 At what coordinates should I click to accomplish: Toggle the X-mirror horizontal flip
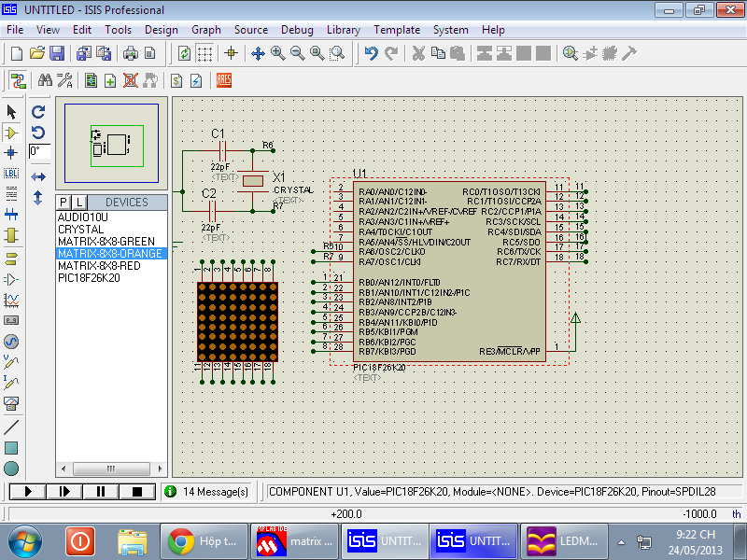(x=38, y=176)
